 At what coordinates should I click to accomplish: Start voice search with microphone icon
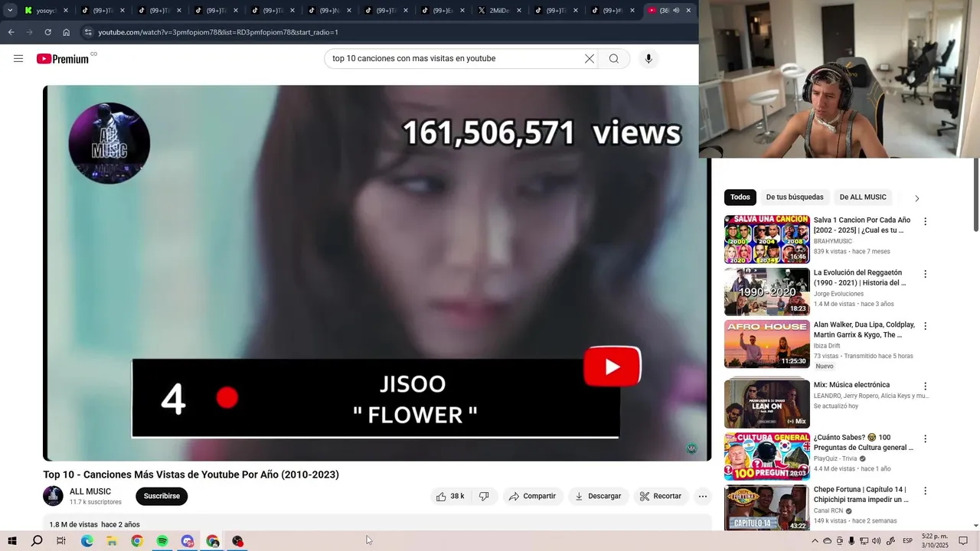click(x=648, y=59)
